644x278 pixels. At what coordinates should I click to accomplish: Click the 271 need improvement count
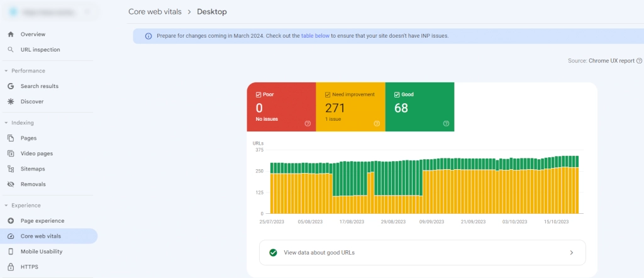coord(335,108)
